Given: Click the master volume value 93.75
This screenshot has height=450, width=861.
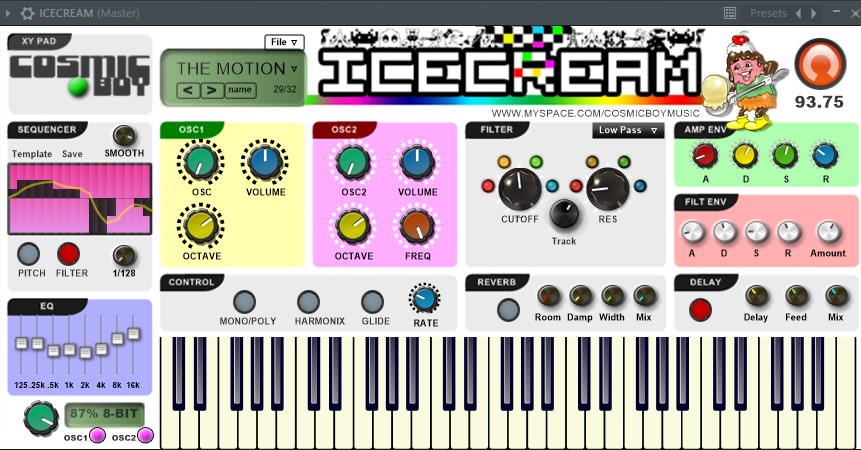Looking at the screenshot, I should pyautogui.click(x=819, y=102).
